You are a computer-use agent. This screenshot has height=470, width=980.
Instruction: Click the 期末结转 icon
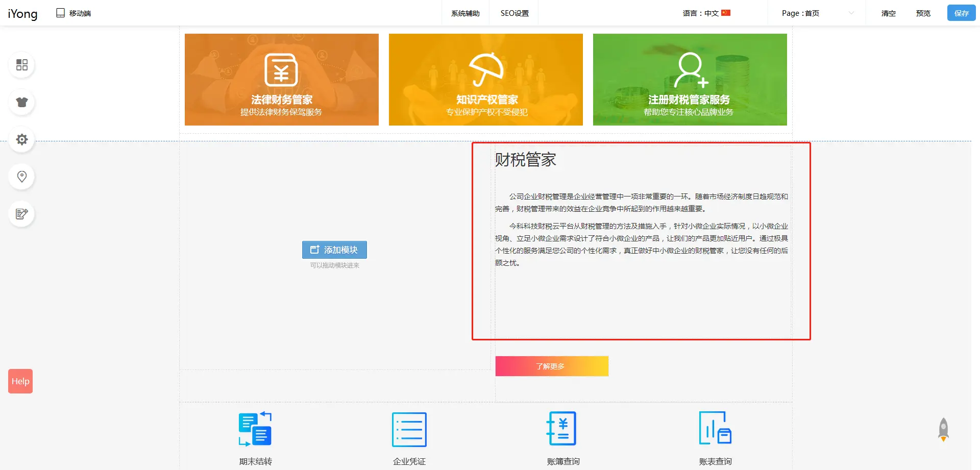click(x=255, y=429)
